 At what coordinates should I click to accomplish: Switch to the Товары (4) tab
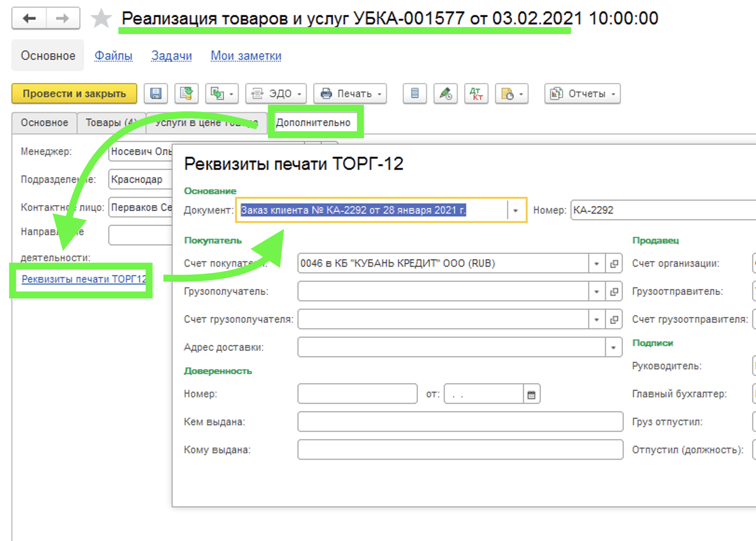point(111,123)
